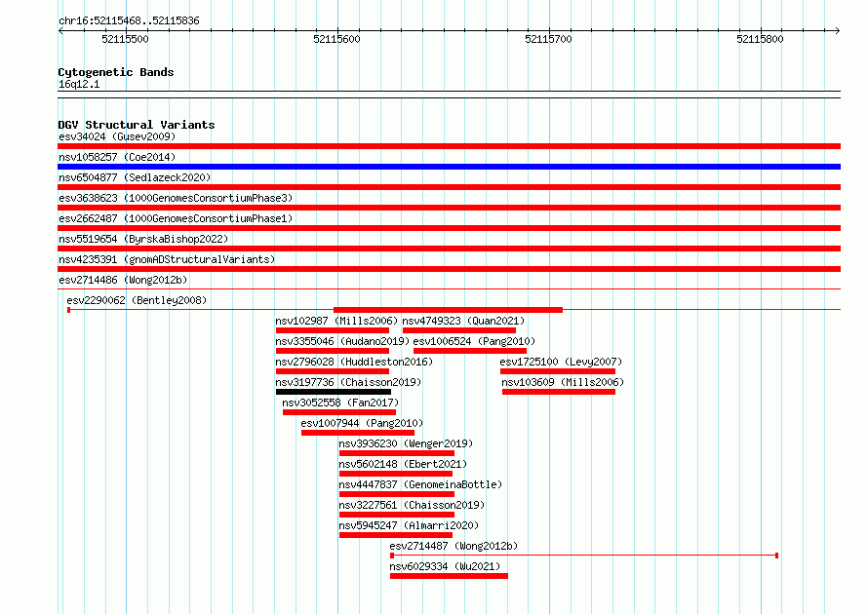
Task: Select nsv4235391 (gnomADStructuralVariants) label
Action: tap(167, 259)
